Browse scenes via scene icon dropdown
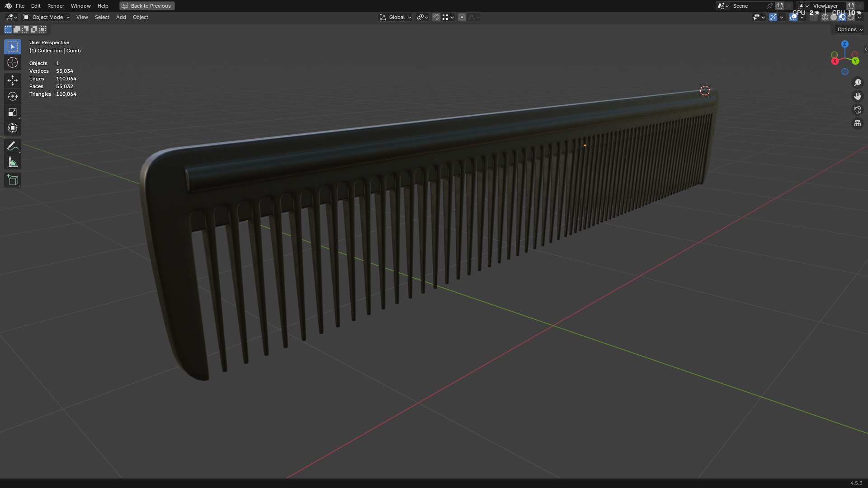Image resolution: width=868 pixels, height=488 pixels. [723, 6]
